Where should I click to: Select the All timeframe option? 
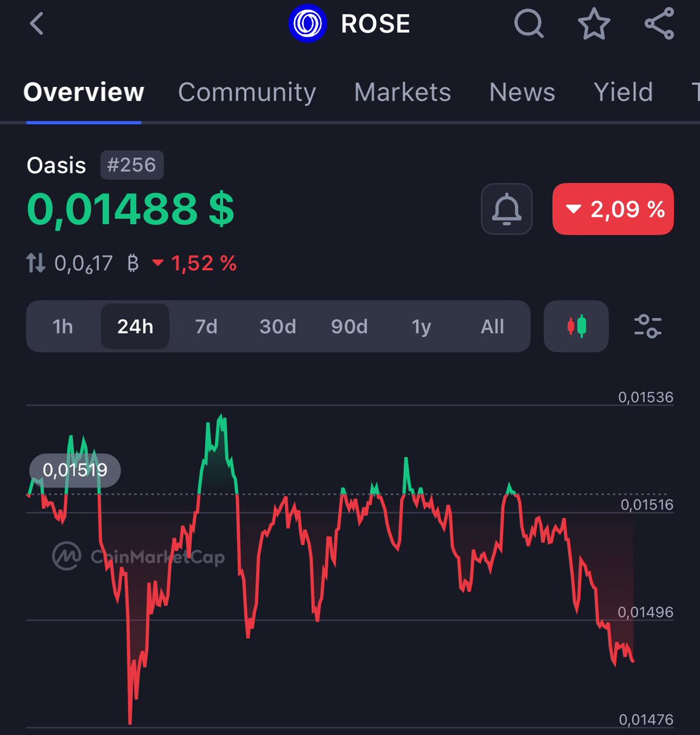pyautogui.click(x=492, y=326)
